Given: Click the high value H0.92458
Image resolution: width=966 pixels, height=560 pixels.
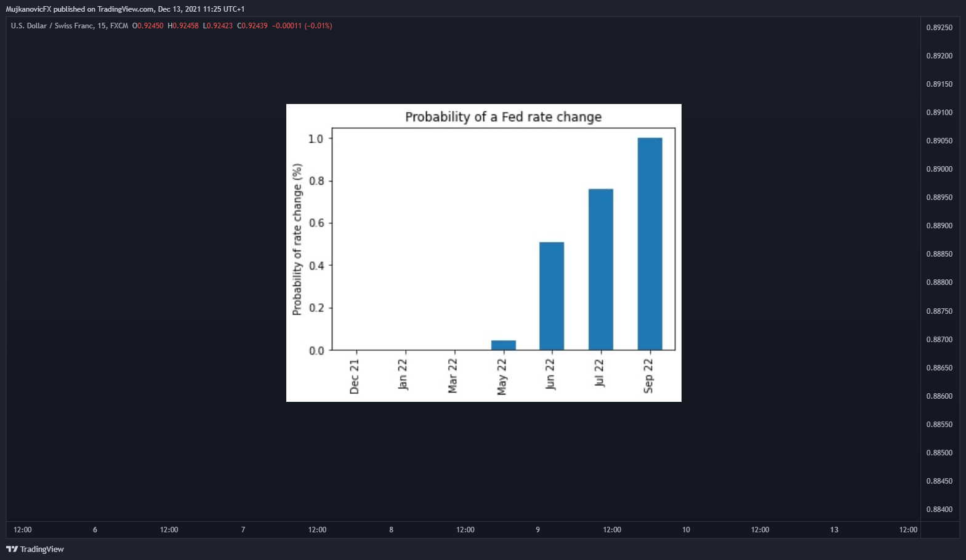Looking at the screenshot, I should click(183, 26).
